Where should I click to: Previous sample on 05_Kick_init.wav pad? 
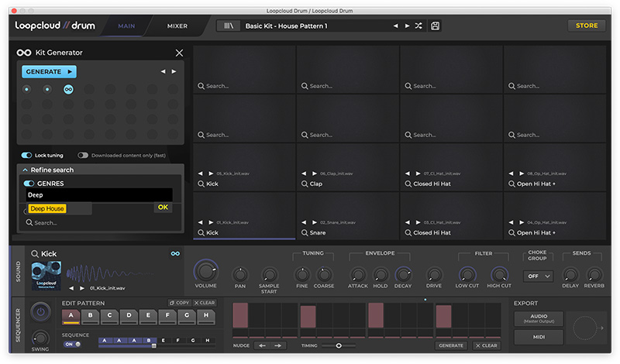click(200, 173)
